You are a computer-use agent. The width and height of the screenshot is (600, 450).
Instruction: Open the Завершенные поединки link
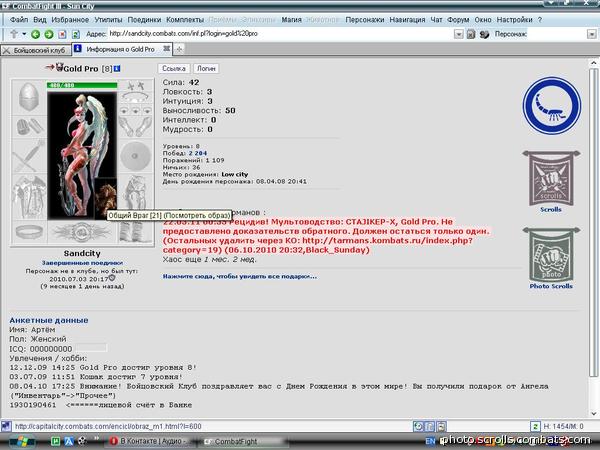[82, 263]
